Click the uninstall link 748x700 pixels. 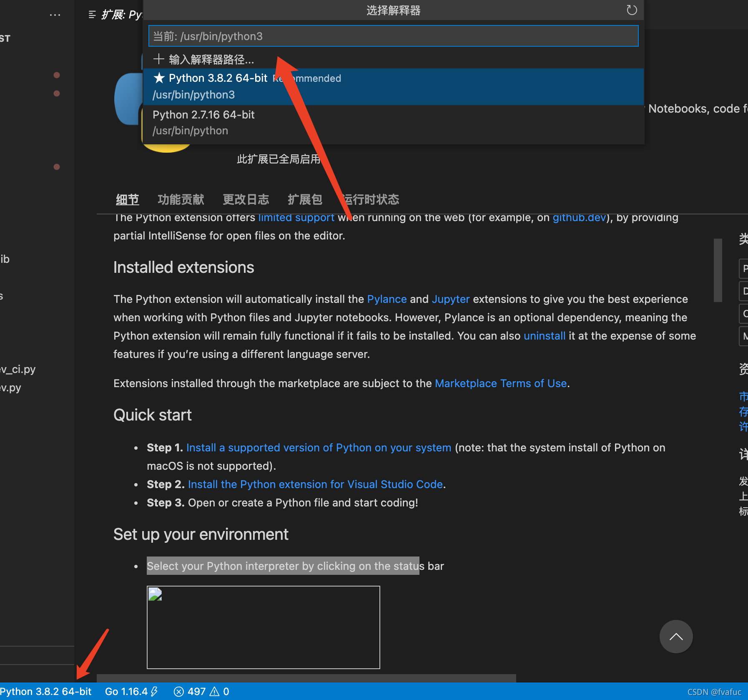click(545, 336)
